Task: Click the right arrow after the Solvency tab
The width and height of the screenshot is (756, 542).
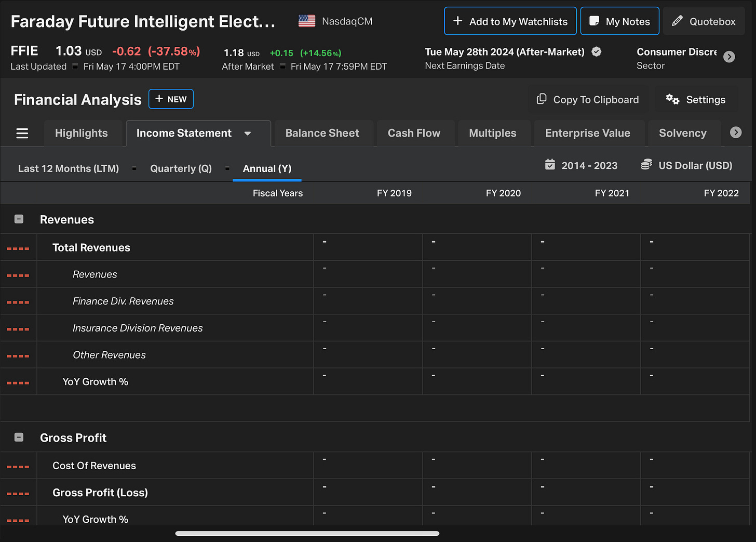Action: pyautogui.click(x=736, y=133)
